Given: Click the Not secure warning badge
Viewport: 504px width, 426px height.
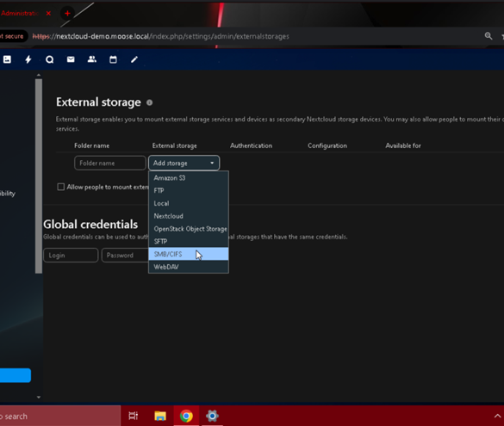Looking at the screenshot, I should pos(13,36).
